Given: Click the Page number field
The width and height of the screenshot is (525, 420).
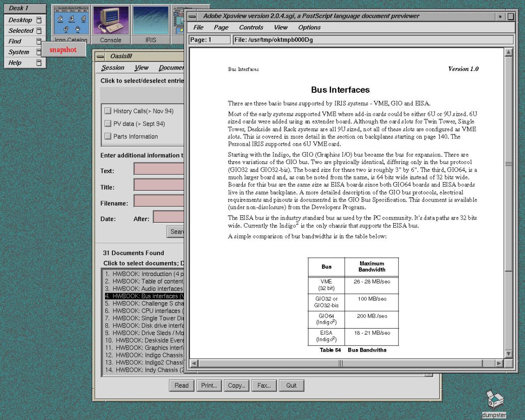Looking at the screenshot, I should point(210,40).
